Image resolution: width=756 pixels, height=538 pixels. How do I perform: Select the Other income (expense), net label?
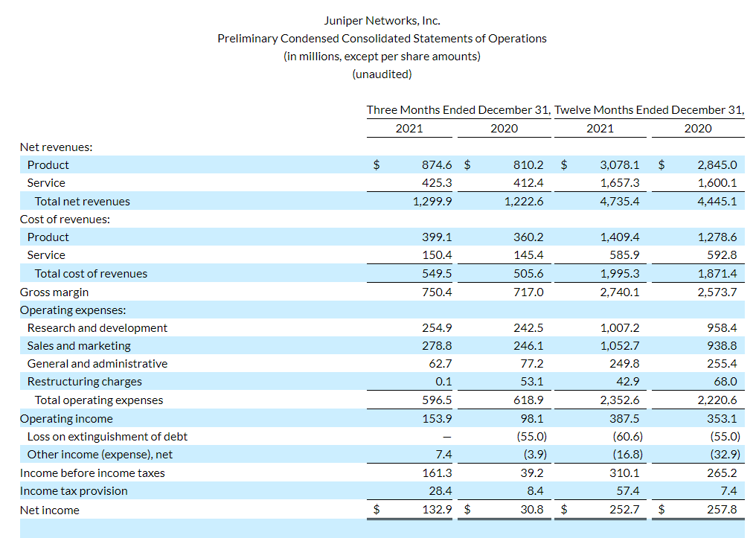pyautogui.click(x=100, y=455)
